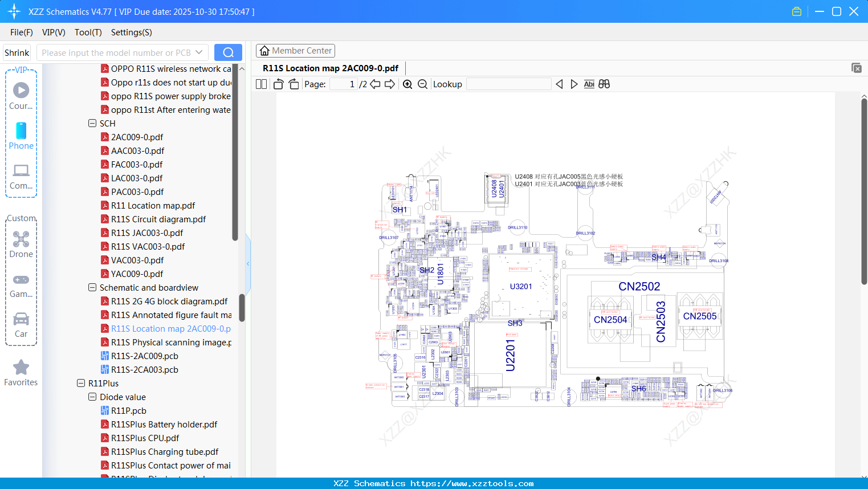Screen dimensions: 868x489
Task: Open the Tool menu
Action: click(88, 32)
